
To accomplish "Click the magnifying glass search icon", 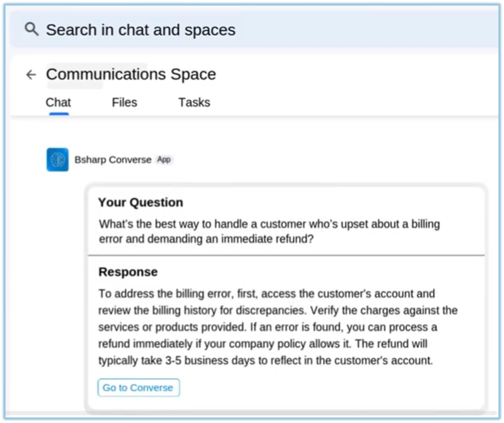I will (x=31, y=29).
